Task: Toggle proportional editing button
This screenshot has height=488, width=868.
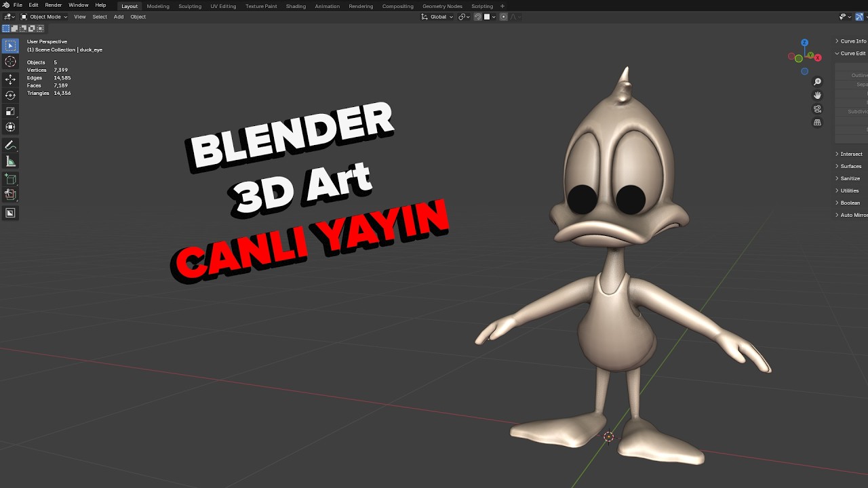Action: tap(503, 17)
